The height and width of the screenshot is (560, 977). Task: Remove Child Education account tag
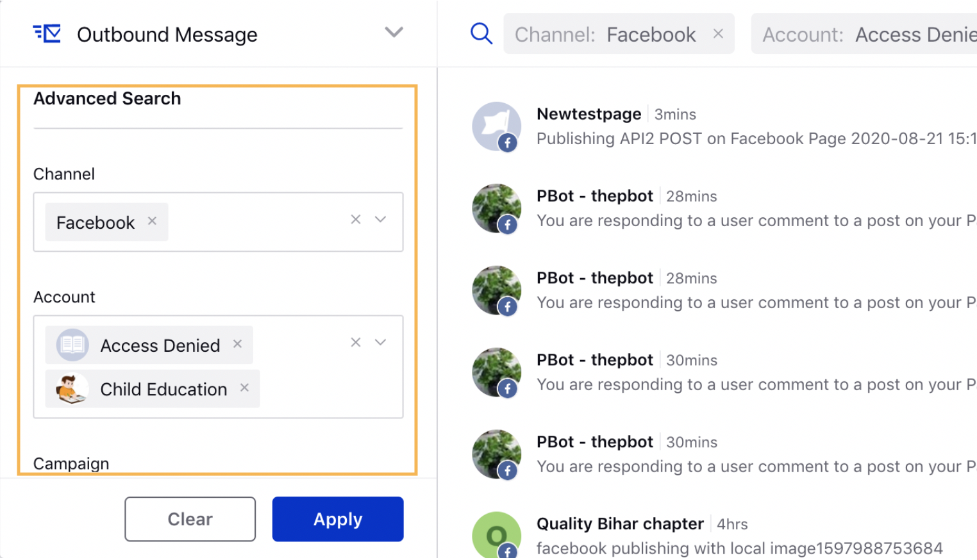244,388
